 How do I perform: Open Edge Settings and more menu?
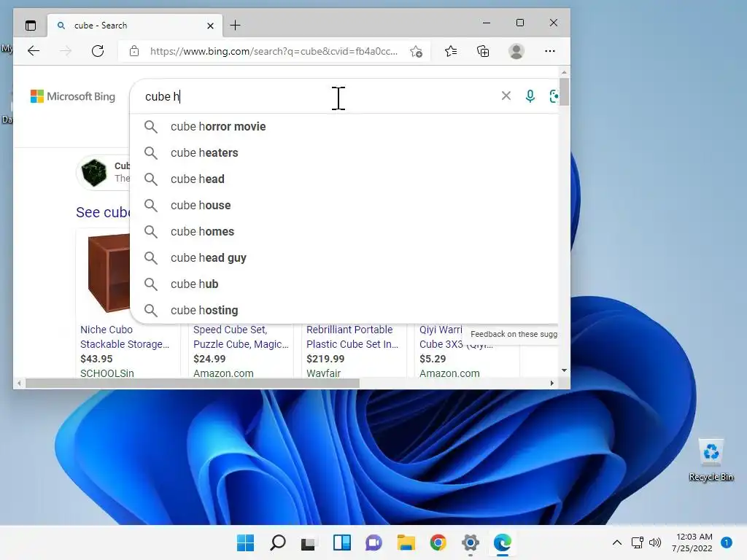550,51
